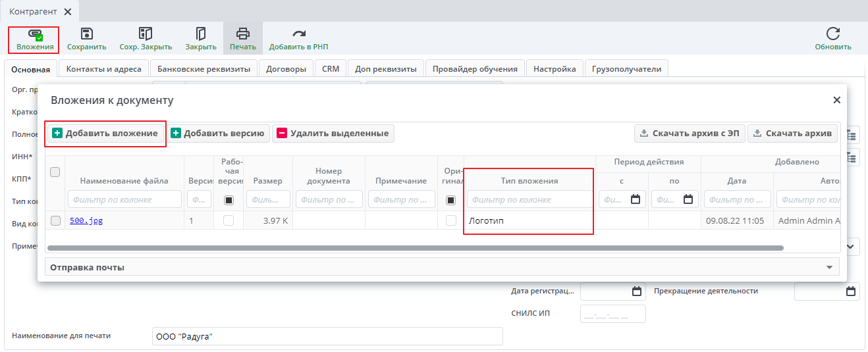Viewport: 868px width, 352px height.
Task: Click the Дата added filter field
Action: point(738,199)
